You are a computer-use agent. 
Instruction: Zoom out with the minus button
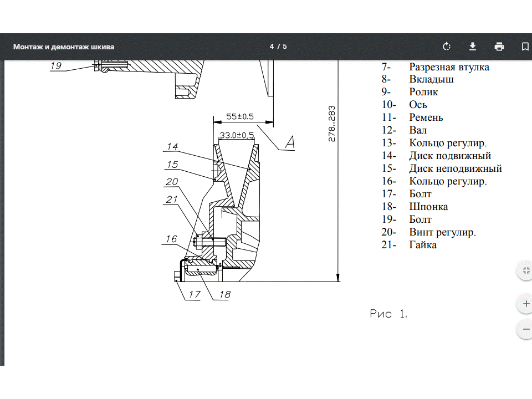point(525,329)
